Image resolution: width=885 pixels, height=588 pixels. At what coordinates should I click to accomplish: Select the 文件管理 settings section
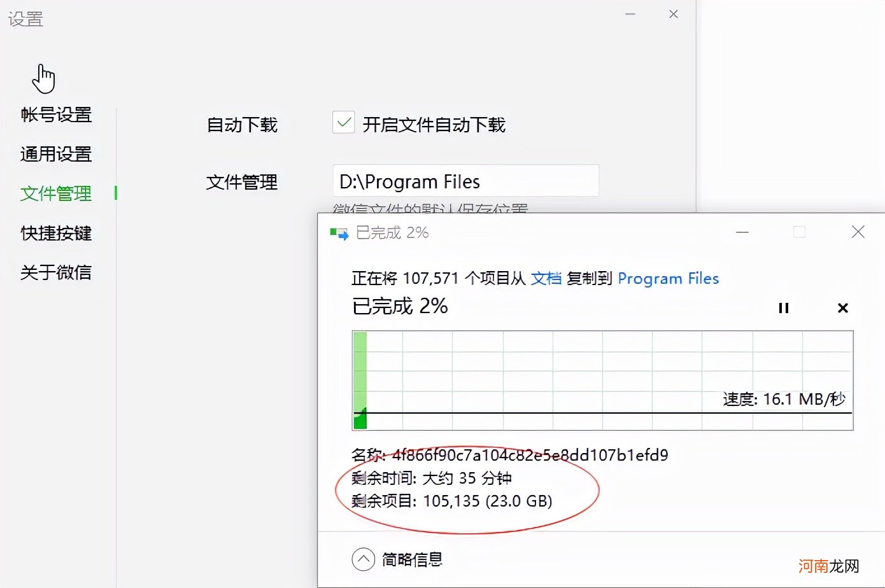tap(56, 193)
